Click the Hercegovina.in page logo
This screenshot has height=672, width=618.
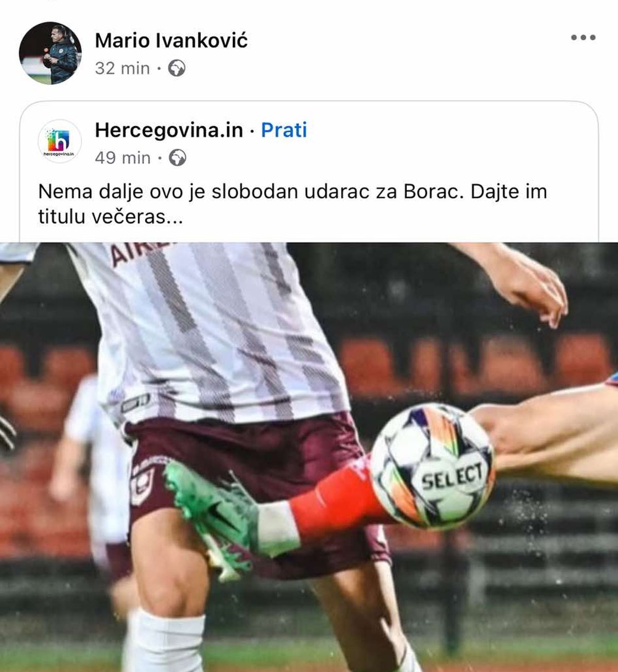point(60,141)
